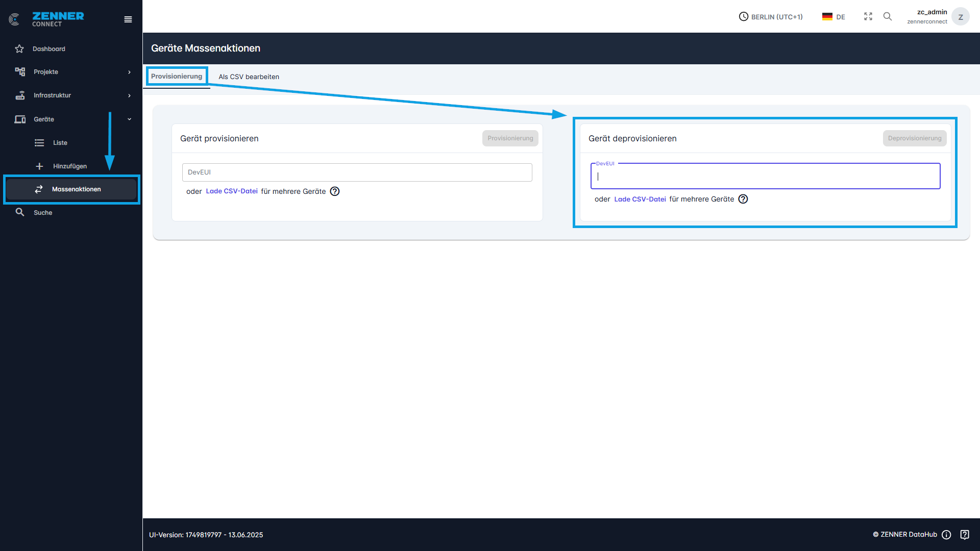Click Lade CSV-Datei link for provisioning
This screenshot has height=551, width=980.
231,191
